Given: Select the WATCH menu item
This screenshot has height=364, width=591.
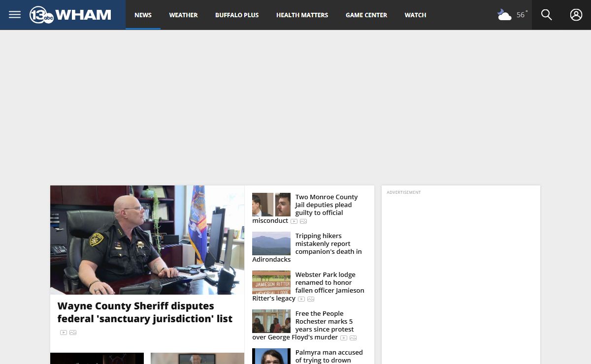Looking at the screenshot, I should [x=415, y=15].
